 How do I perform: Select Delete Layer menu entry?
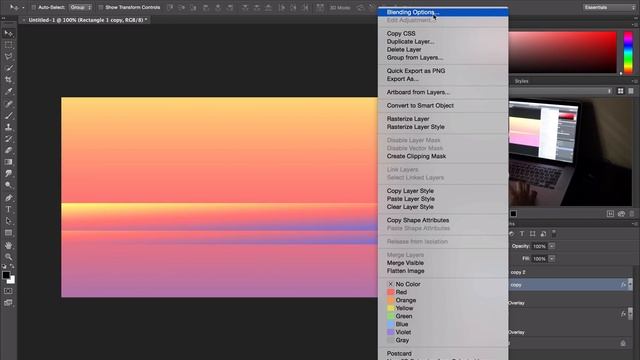[443, 49]
